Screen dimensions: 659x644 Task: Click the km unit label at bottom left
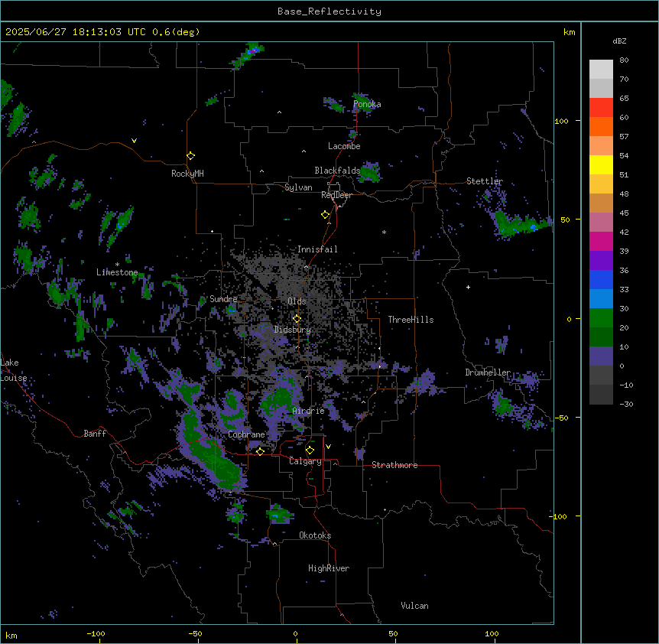(11, 635)
